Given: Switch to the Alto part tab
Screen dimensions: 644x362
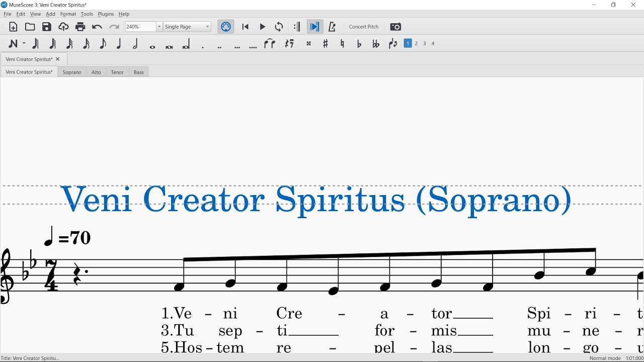Looking at the screenshot, I should (96, 72).
